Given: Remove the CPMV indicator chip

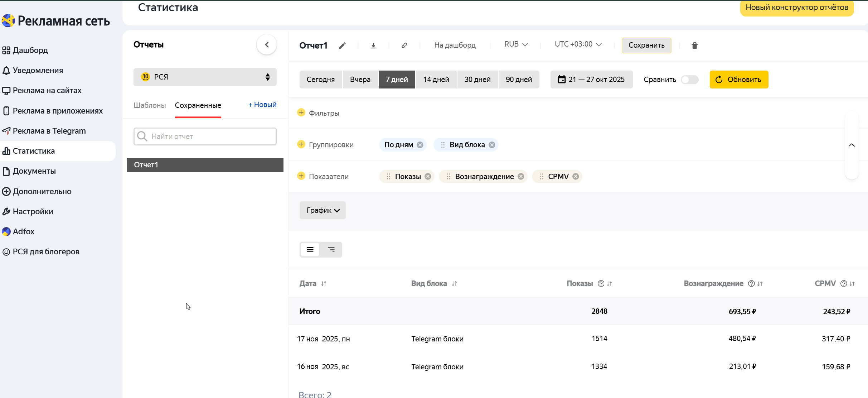Looking at the screenshot, I should 576,176.
